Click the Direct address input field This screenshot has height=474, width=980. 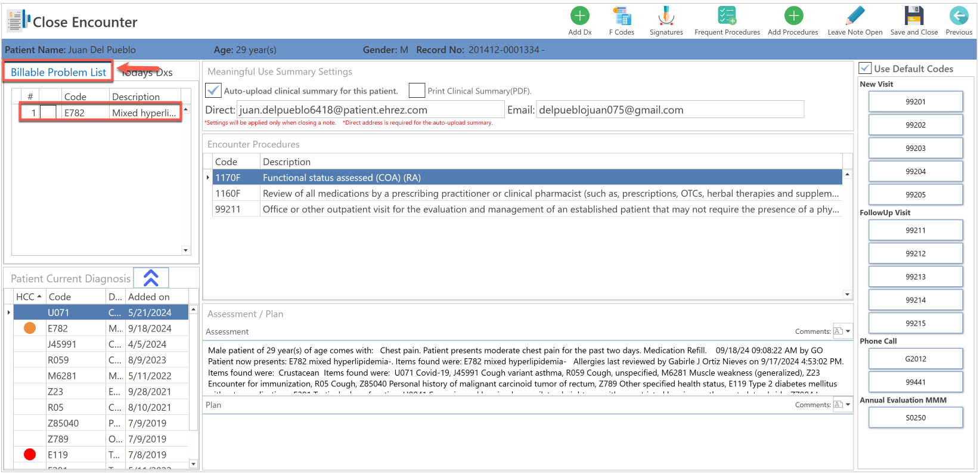coord(371,110)
